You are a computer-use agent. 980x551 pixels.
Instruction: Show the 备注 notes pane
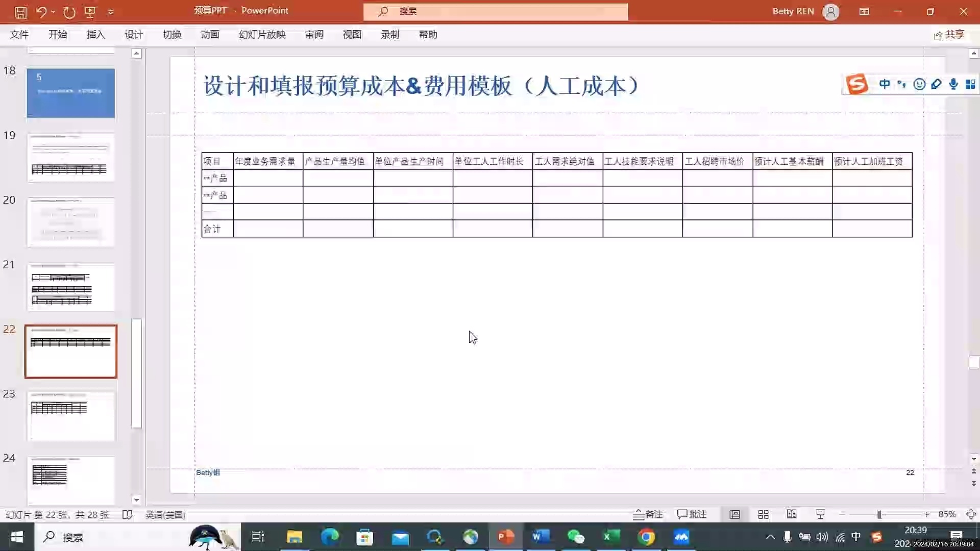647,514
